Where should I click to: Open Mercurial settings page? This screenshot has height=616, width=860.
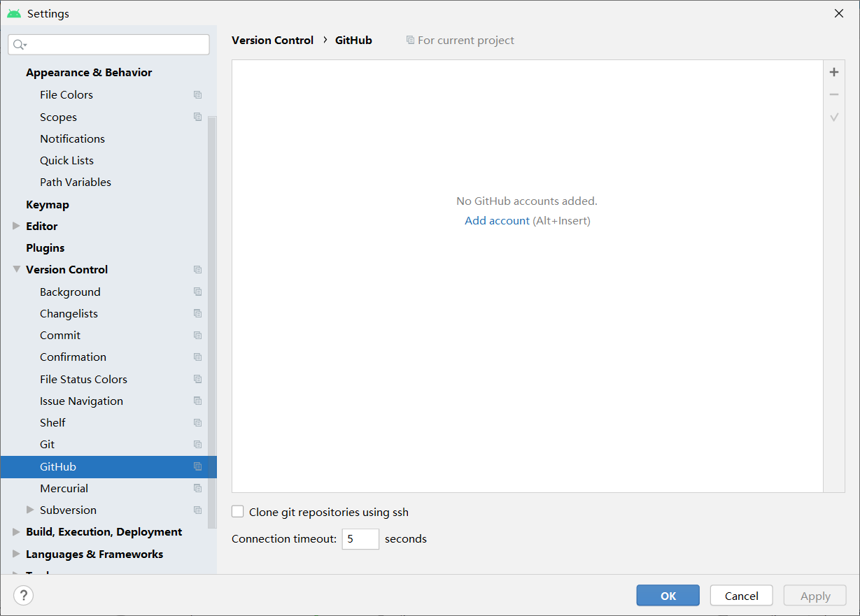(x=64, y=488)
